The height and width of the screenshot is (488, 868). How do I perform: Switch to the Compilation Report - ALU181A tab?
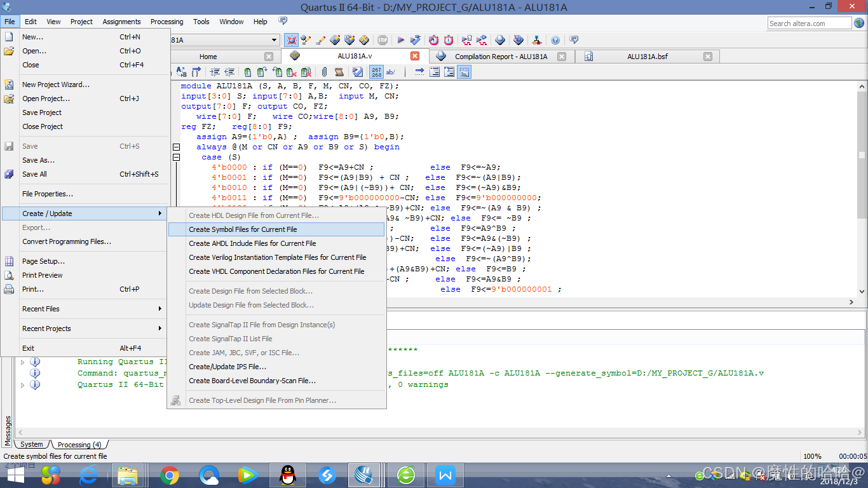coord(501,57)
